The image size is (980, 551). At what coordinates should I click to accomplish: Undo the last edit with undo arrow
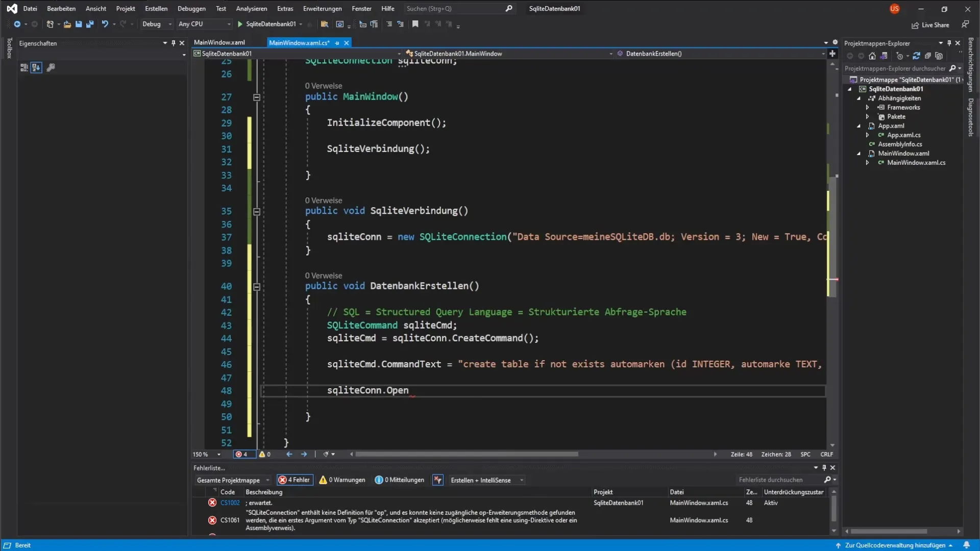click(x=105, y=24)
